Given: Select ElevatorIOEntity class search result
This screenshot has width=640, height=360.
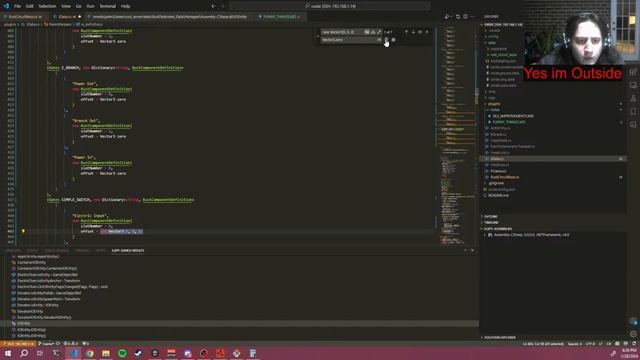Looking at the screenshot, I should coord(30,311).
